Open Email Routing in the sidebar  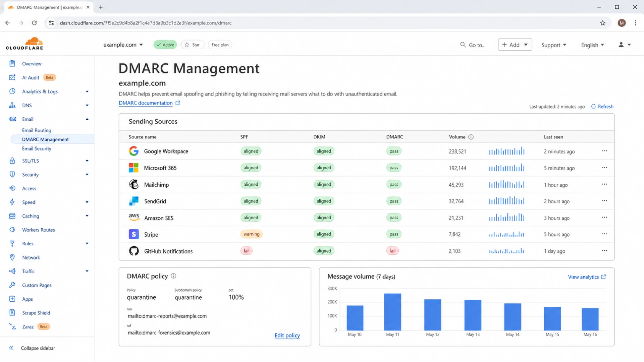click(37, 130)
